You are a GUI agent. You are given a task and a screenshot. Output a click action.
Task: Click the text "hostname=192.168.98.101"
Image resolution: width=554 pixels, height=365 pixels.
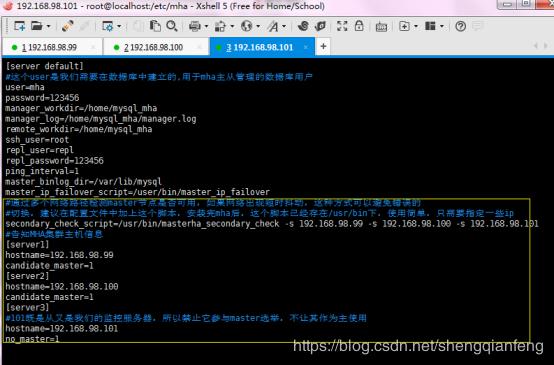(62, 329)
